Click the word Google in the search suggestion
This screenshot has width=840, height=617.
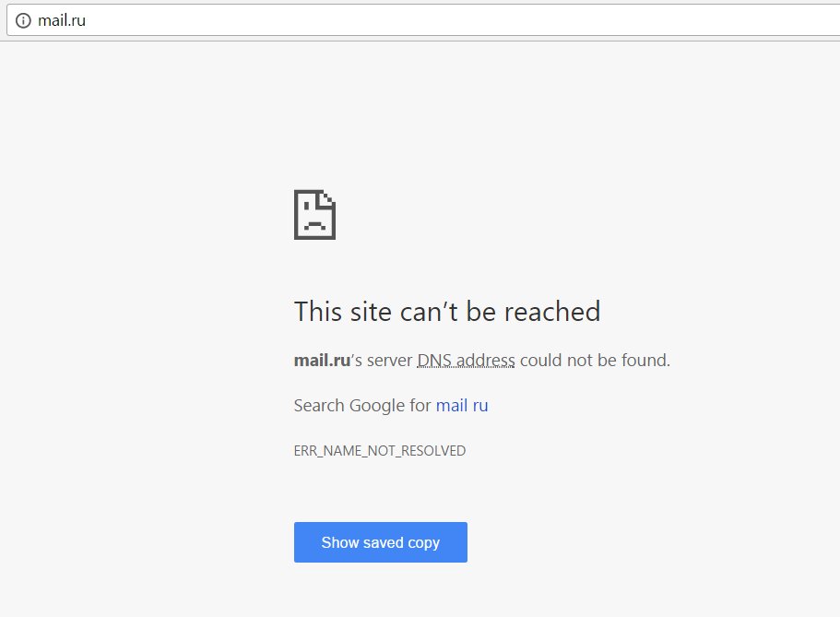[378, 406]
